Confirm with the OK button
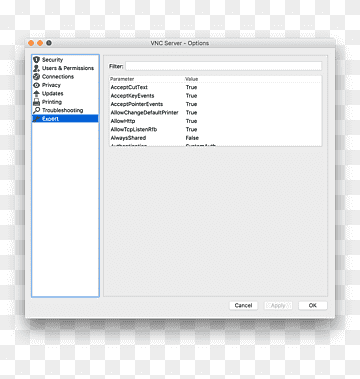 (313, 305)
